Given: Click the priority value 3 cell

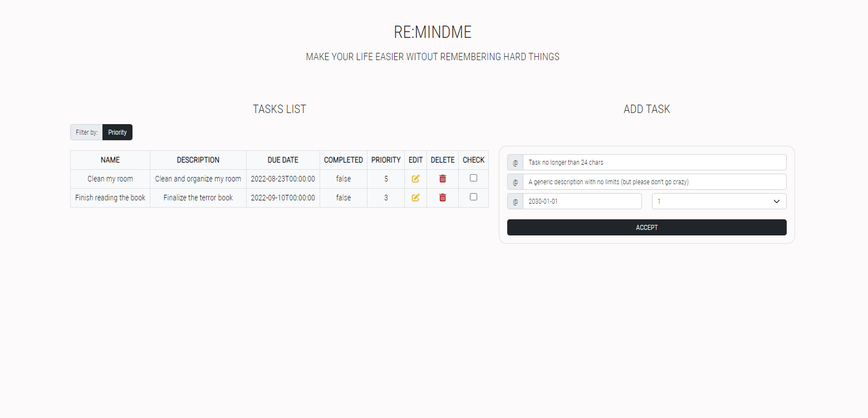Looking at the screenshot, I should tap(386, 198).
